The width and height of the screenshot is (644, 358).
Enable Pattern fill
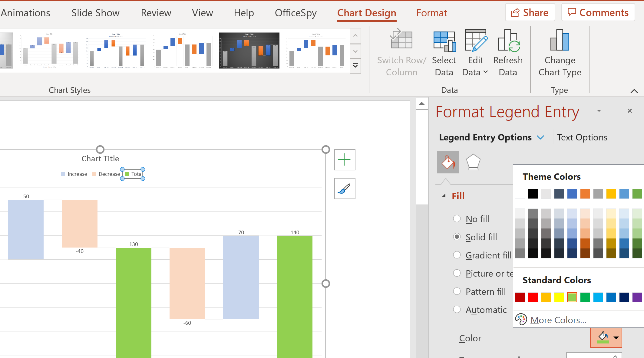pyautogui.click(x=457, y=291)
